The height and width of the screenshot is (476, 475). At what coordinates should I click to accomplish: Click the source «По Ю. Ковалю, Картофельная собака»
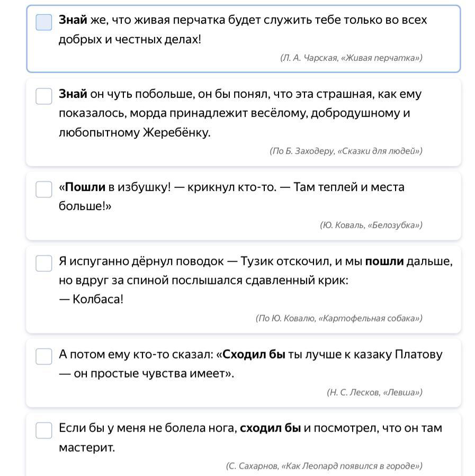(x=339, y=318)
